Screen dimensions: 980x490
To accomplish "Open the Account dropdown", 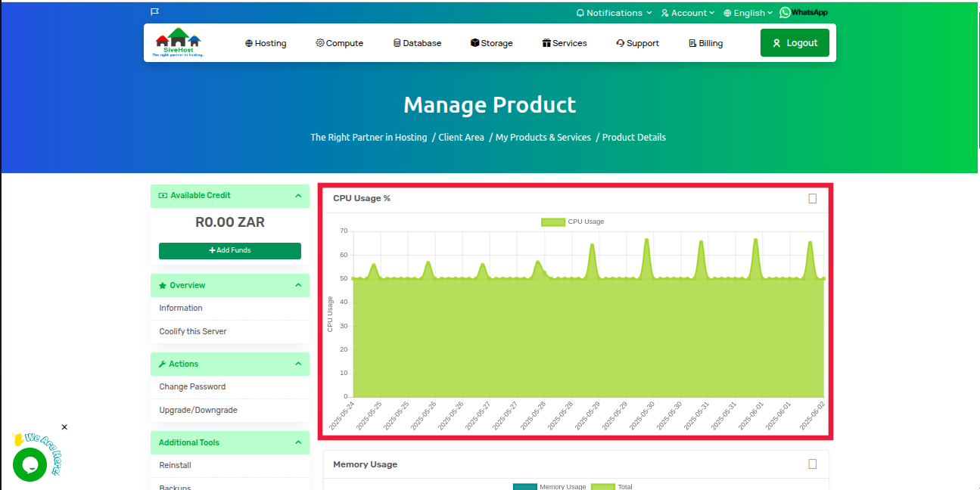I will (688, 13).
